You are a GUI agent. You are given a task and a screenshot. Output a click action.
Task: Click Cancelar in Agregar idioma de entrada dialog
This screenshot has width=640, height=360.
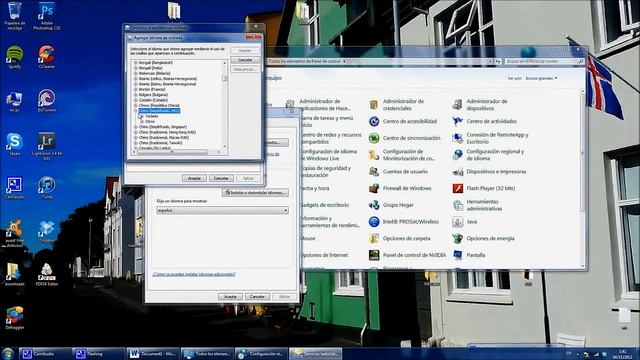245,60
